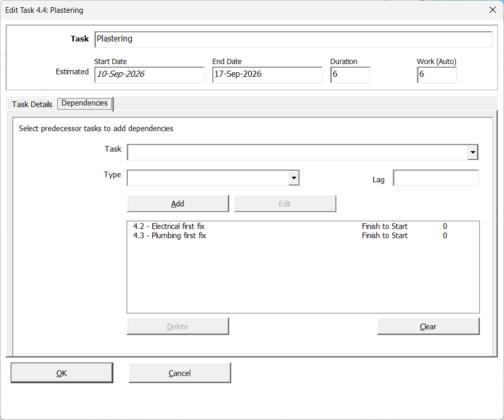Viewport: 504px width, 420px height.
Task: Click the Lag input field
Action: 436,178
